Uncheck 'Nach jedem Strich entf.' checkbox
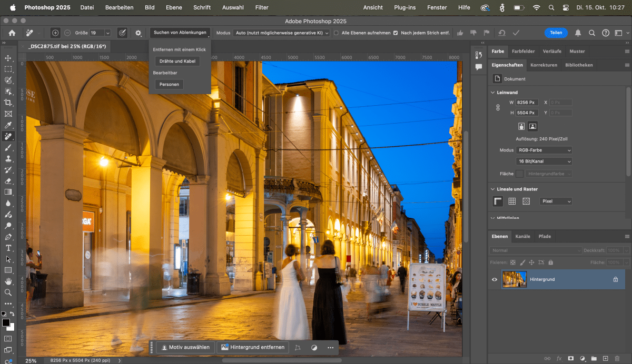The image size is (632, 364). (396, 33)
